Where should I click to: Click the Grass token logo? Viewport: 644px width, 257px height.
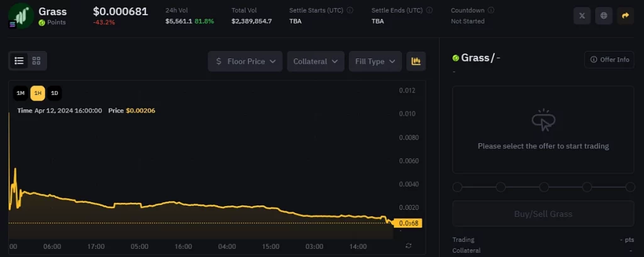pos(21,16)
